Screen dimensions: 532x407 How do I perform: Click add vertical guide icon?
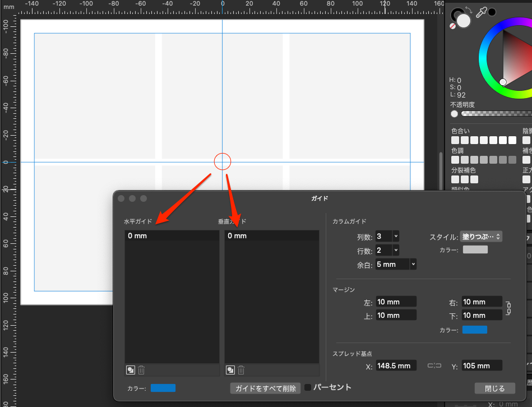[x=230, y=370]
